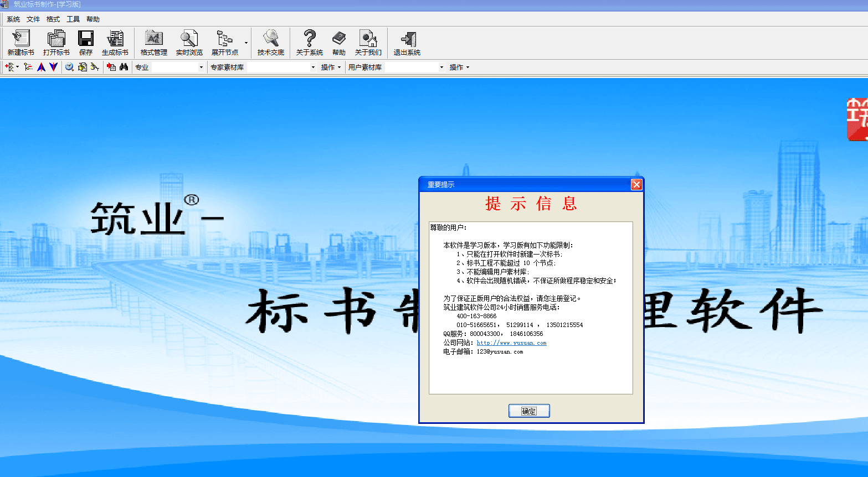Open the 文件 menu
This screenshot has height=477, width=868.
(x=33, y=19)
